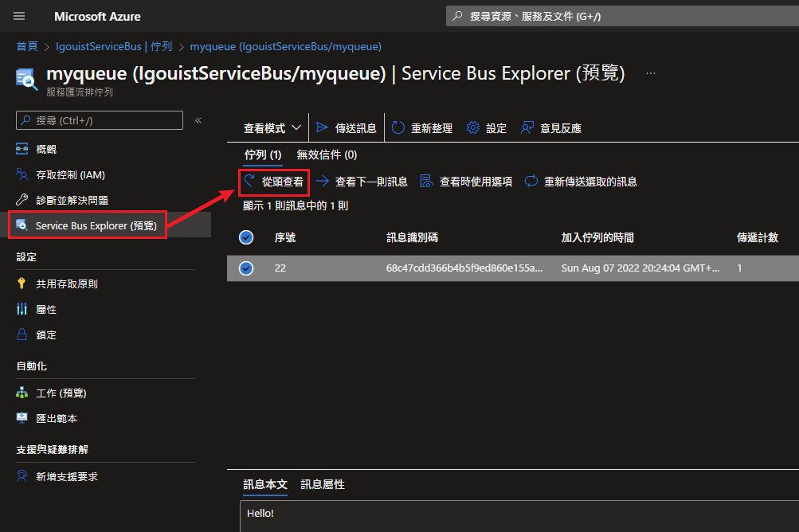Click the 重新傳送選取的訊息 button label
This screenshot has height=532, width=799.
(590, 182)
